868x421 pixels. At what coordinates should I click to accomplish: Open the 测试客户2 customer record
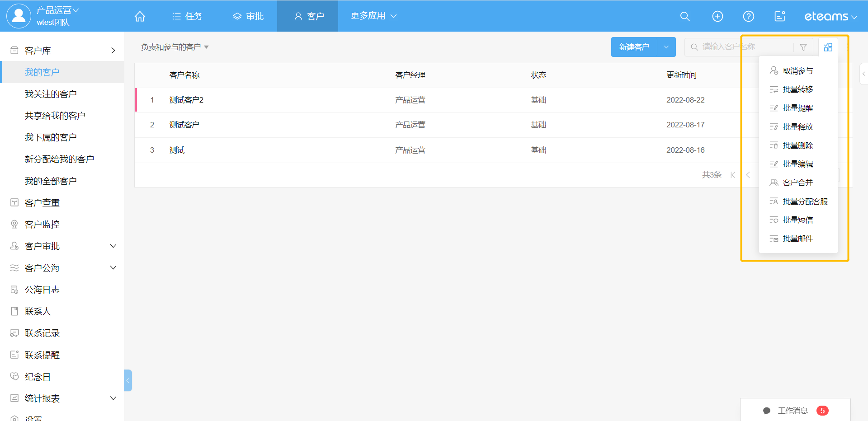[x=186, y=100]
